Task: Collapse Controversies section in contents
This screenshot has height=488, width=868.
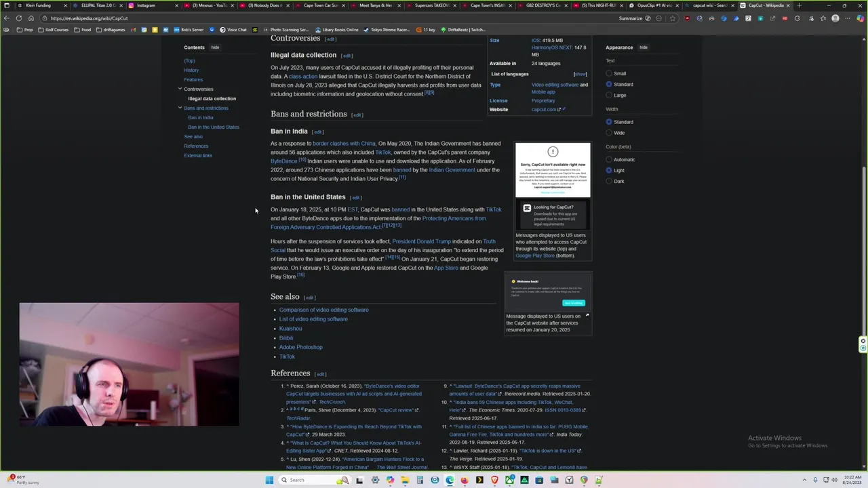Action: pos(180,89)
